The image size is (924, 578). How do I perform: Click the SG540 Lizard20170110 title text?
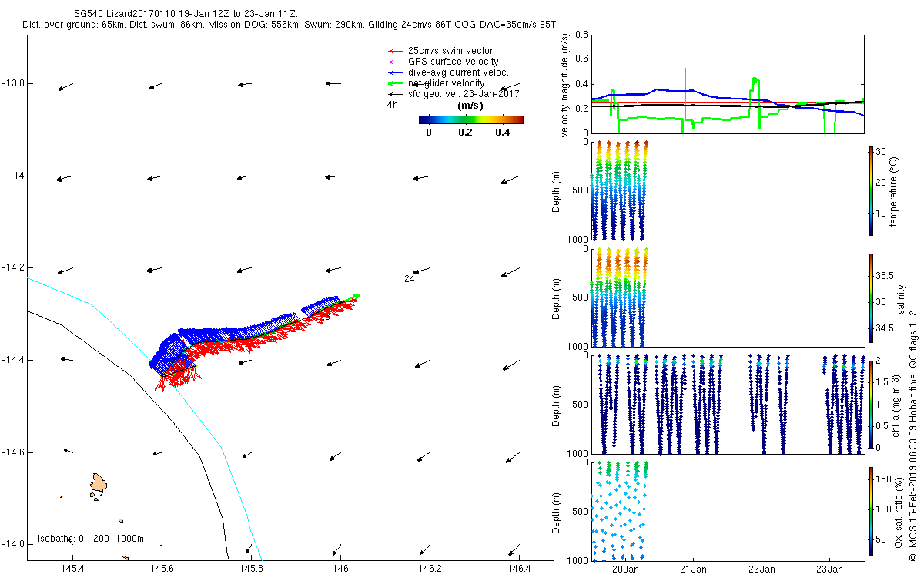pos(186,15)
